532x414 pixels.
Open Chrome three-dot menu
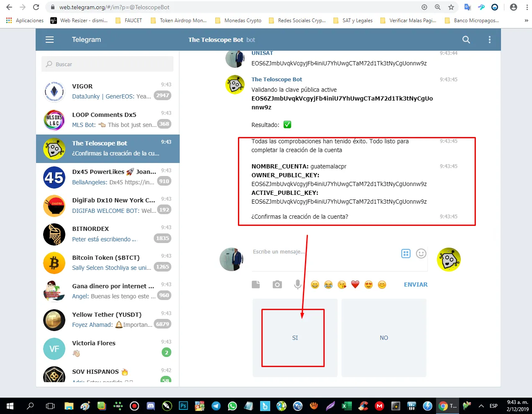click(527, 7)
